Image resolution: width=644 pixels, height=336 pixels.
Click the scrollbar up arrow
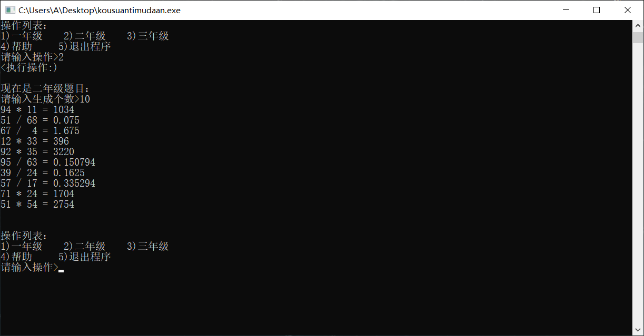638,25
